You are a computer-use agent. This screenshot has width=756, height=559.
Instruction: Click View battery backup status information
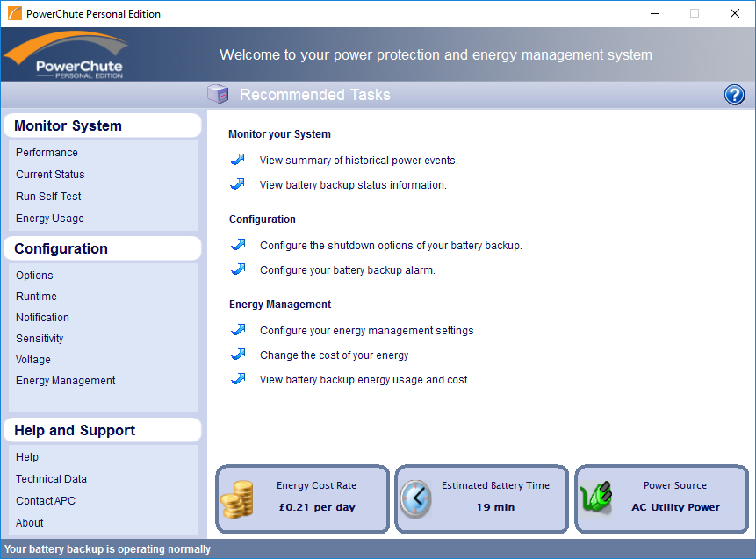353,185
